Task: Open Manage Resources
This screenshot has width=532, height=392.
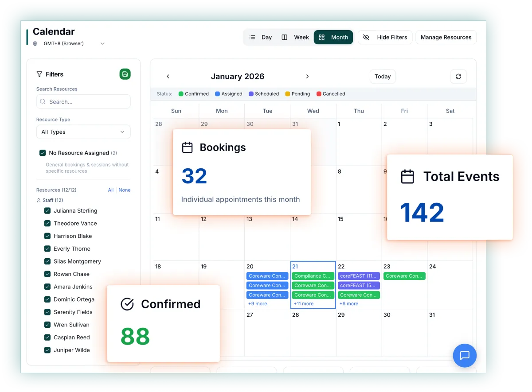Action: coord(446,37)
